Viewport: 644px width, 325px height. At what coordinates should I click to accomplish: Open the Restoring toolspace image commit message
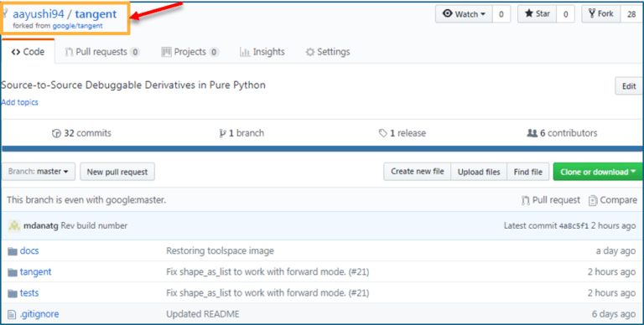pyautogui.click(x=221, y=250)
